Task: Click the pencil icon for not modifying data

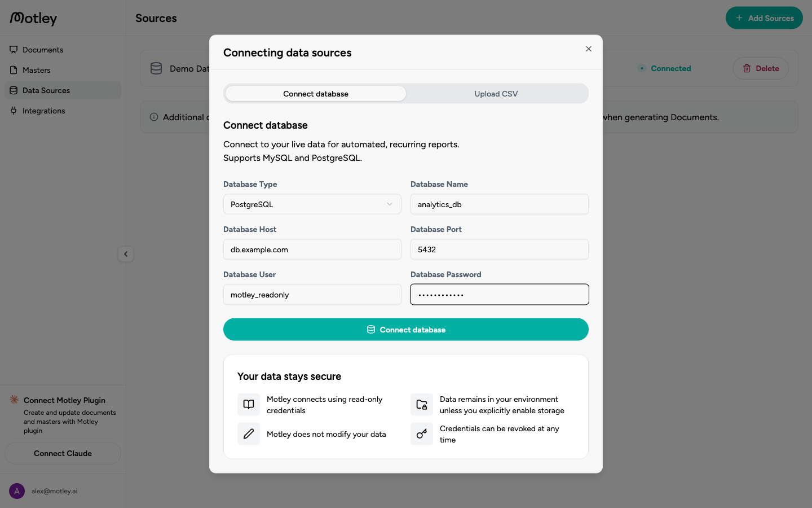Action: (x=249, y=434)
